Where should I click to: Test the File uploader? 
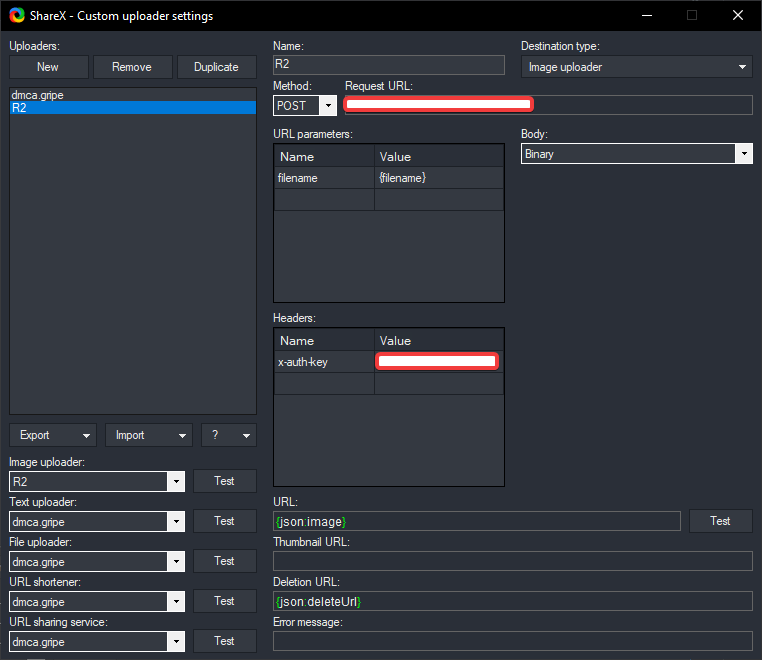pos(225,561)
